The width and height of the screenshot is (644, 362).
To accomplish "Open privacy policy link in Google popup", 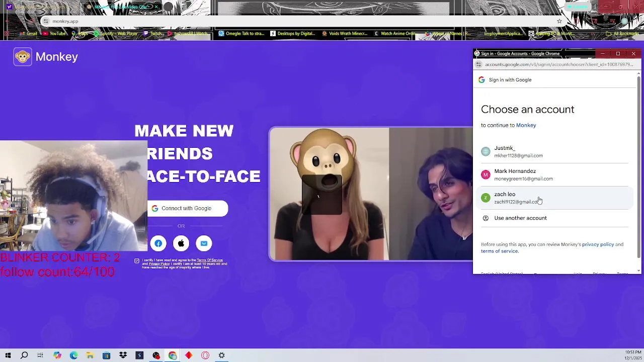I will pos(598,244).
